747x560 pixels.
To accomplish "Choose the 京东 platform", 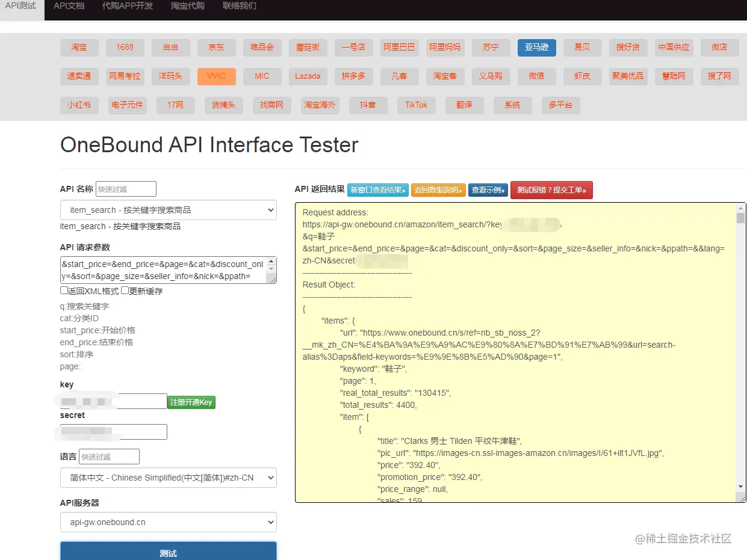I will pos(217,48).
